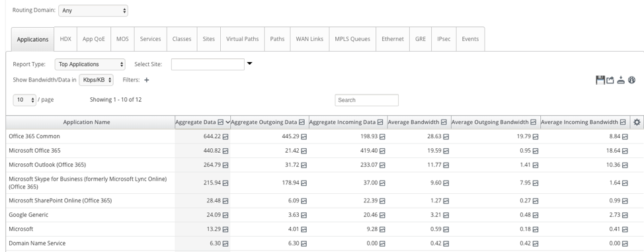This screenshot has width=644, height=252.
Task: Open the Report Type Top Applications dropdown
Action: (x=90, y=64)
